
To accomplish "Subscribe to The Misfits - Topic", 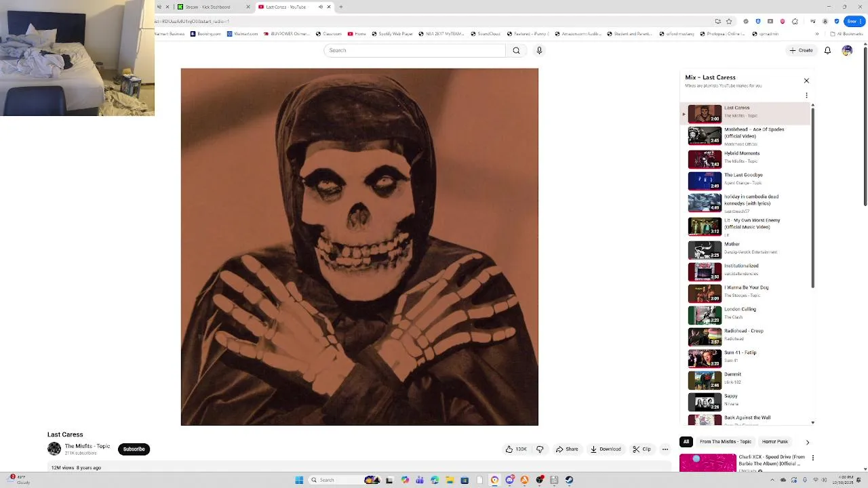I will (134, 449).
